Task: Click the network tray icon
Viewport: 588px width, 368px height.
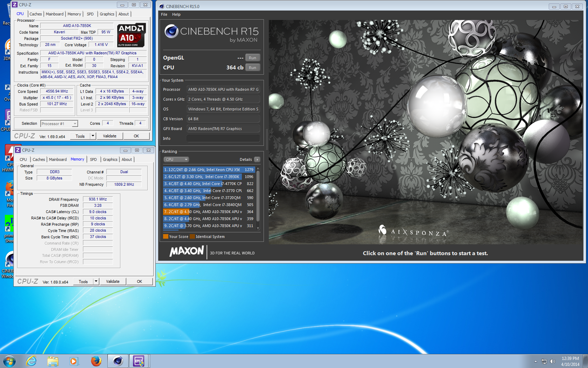Action: 544,361
